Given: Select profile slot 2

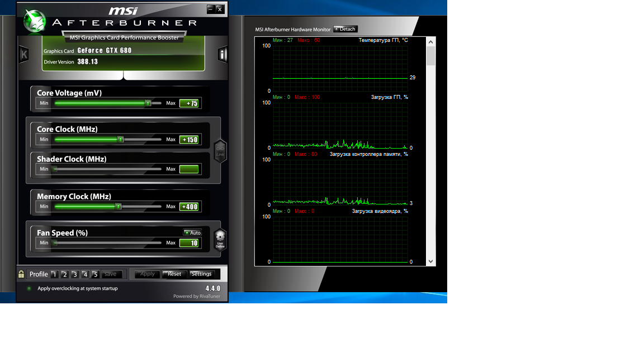Looking at the screenshot, I should (64, 274).
